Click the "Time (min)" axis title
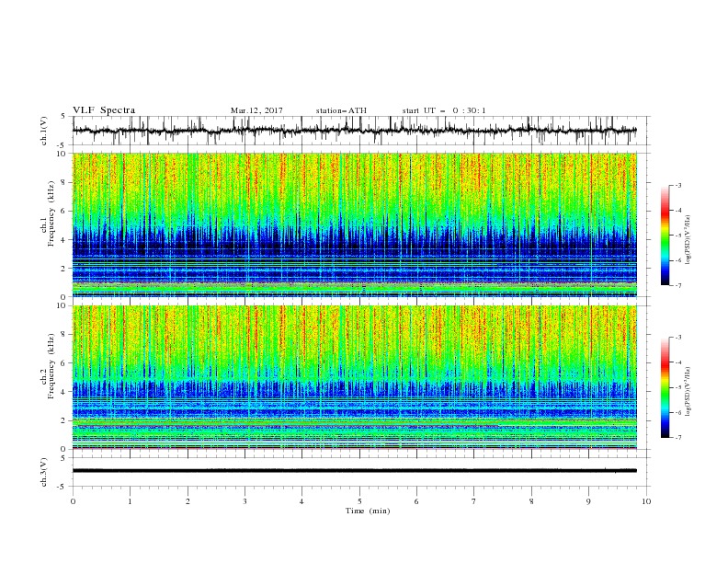728x563 pixels. point(368,511)
